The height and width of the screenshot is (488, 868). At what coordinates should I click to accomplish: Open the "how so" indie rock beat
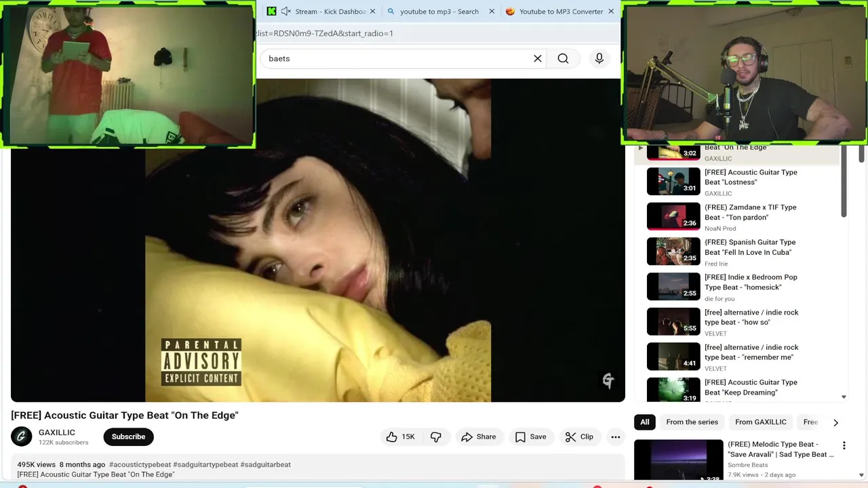coord(673,321)
